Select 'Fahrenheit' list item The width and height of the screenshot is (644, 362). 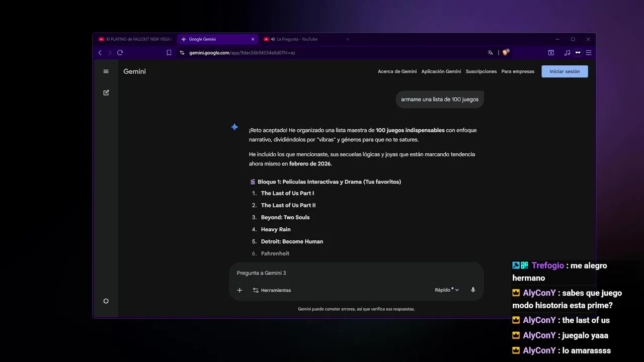tap(275, 253)
